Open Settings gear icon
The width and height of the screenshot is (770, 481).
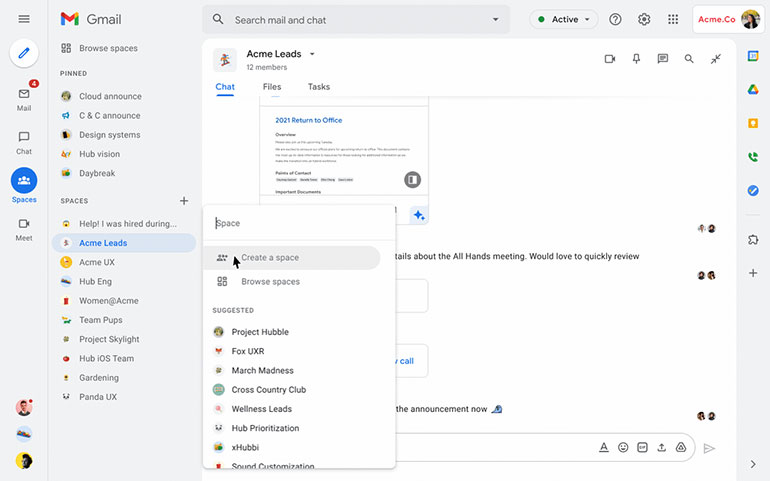pos(644,19)
